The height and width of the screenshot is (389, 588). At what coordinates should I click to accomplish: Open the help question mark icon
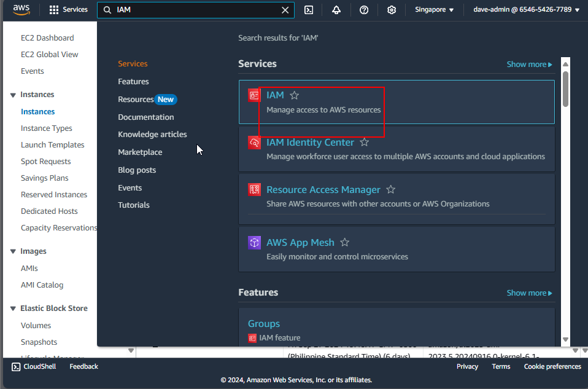point(364,10)
